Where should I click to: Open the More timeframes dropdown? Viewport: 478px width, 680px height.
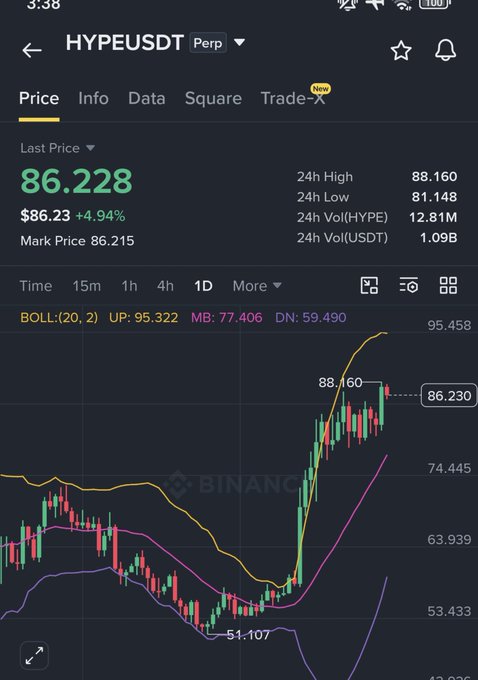pyautogui.click(x=257, y=286)
